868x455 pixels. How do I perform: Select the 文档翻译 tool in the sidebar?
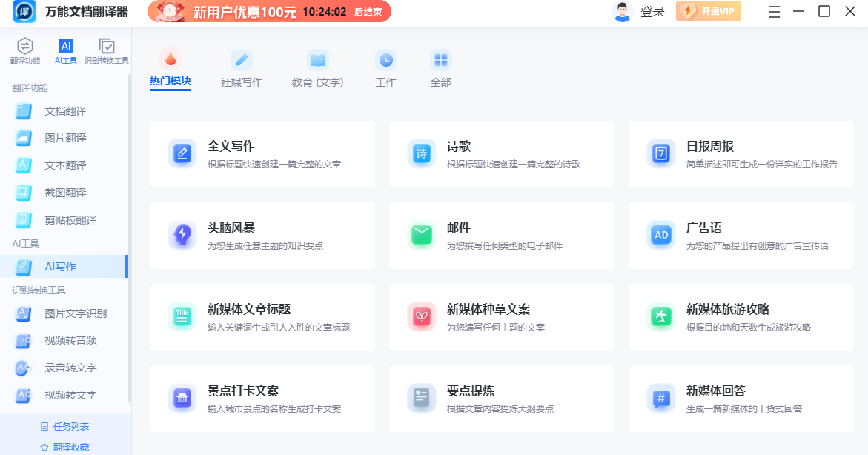[62, 111]
